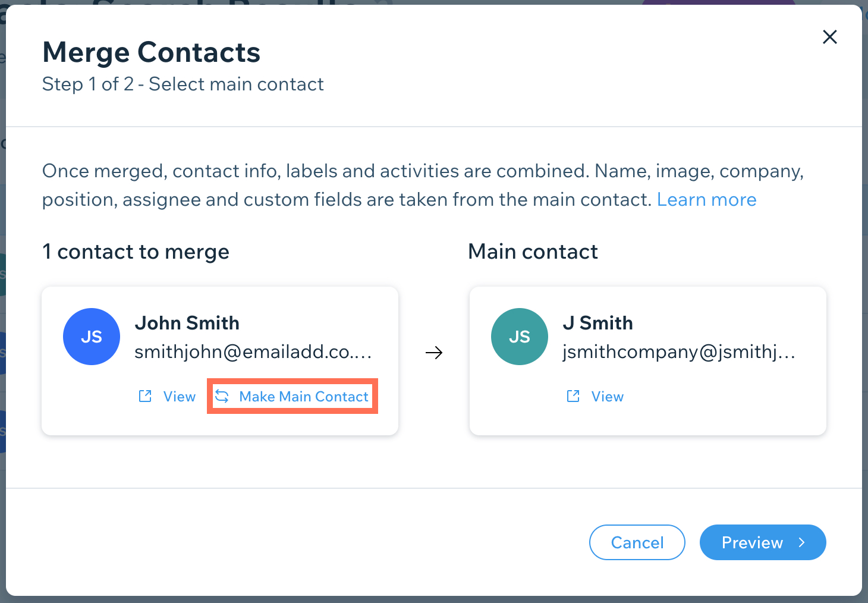View John Smith's contact details

point(178,396)
